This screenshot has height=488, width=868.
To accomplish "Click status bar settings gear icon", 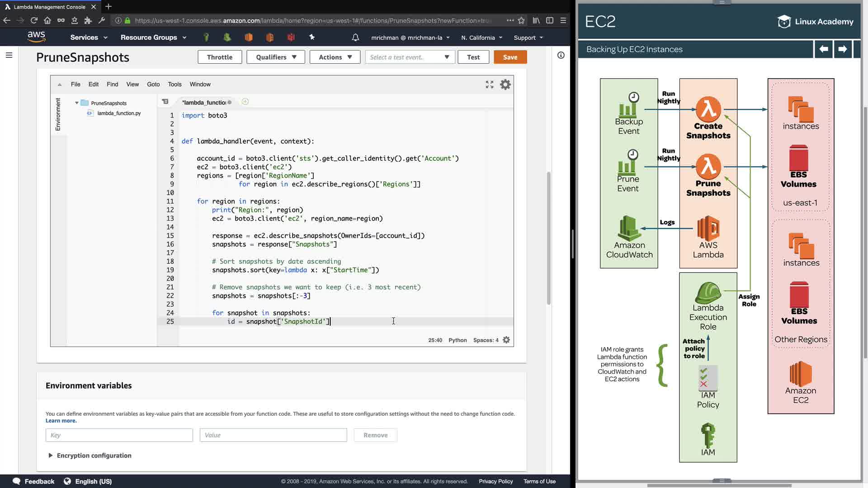I will click(x=506, y=340).
